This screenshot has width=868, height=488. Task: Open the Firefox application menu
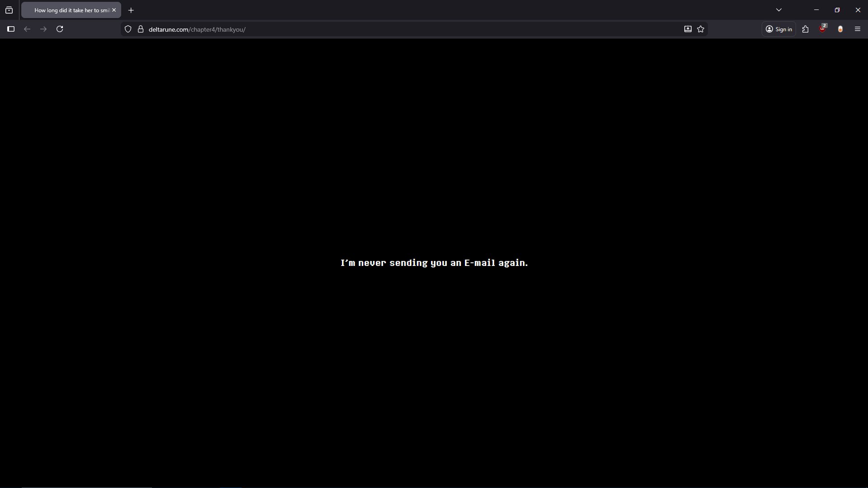857,29
